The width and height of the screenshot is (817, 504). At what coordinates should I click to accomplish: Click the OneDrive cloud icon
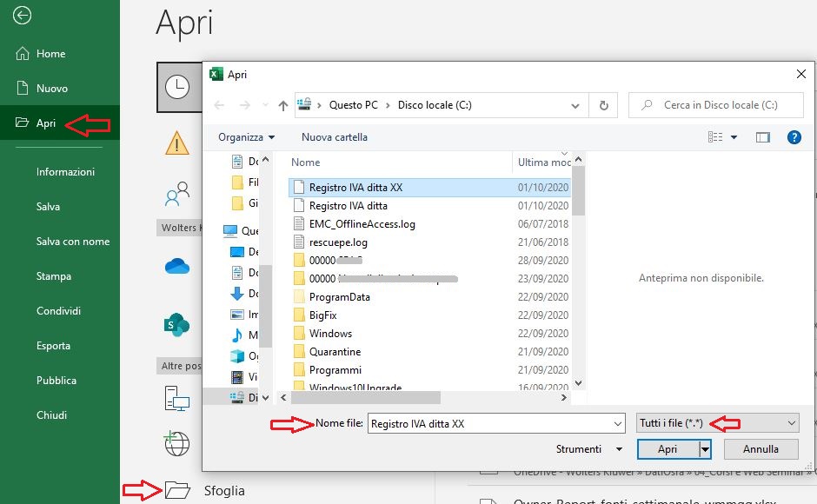pos(177,266)
